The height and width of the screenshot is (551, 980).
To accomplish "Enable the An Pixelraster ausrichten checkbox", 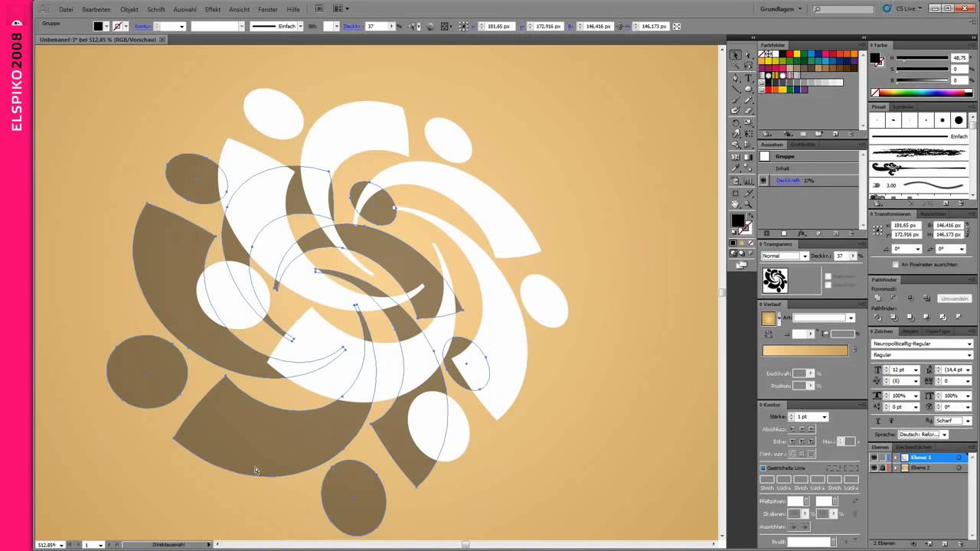I will [x=896, y=264].
